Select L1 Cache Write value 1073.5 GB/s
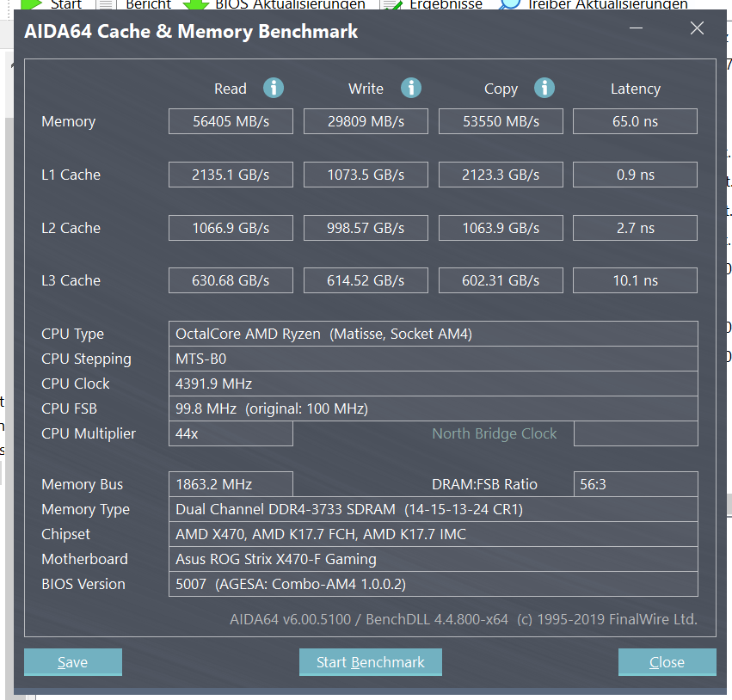 click(x=366, y=175)
